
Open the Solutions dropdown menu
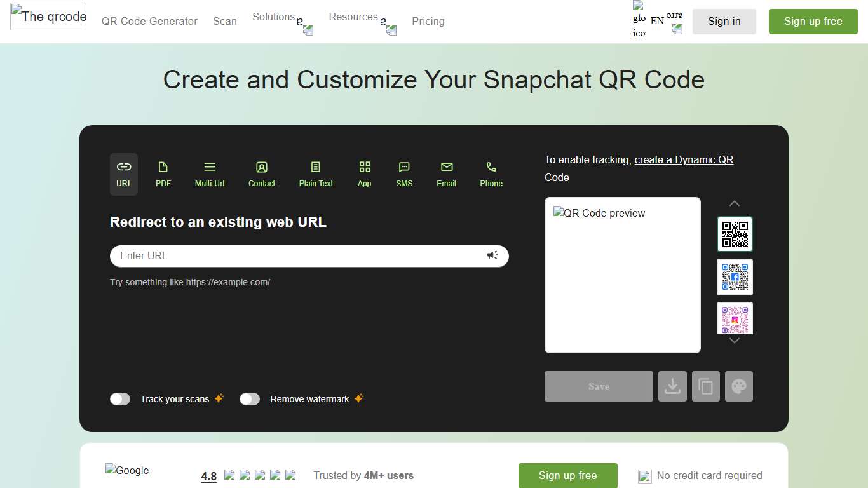tap(273, 17)
